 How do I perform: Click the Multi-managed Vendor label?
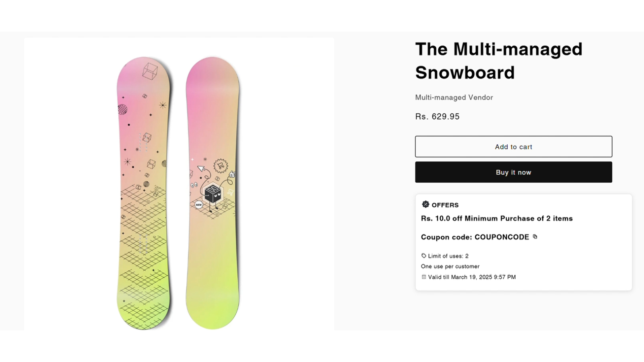click(454, 97)
